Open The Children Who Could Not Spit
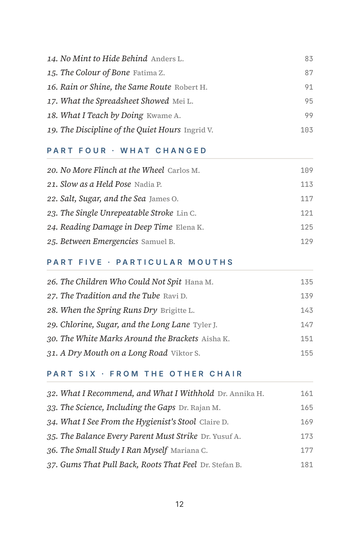Image resolution: width=360 pixels, height=540 pixels. pyautogui.click(x=179, y=282)
